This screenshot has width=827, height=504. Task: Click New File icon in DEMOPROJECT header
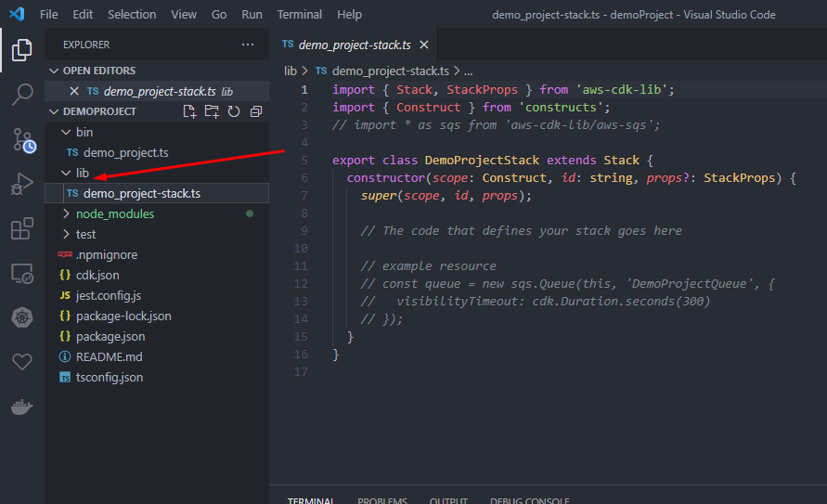189,111
